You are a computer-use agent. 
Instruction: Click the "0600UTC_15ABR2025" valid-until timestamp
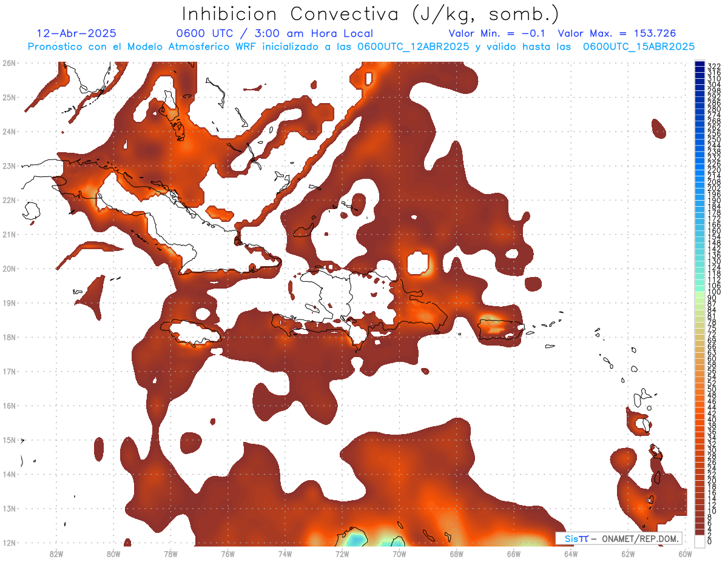click(x=639, y=47)
